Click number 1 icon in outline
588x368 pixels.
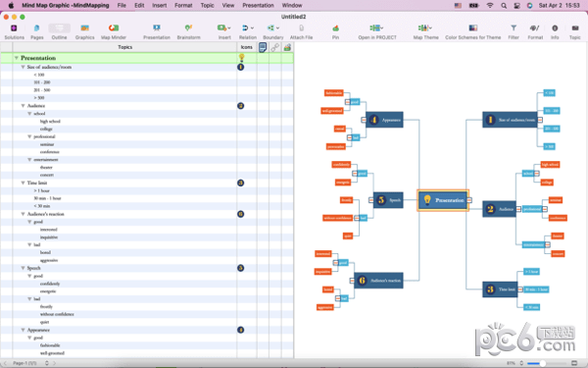241,67
